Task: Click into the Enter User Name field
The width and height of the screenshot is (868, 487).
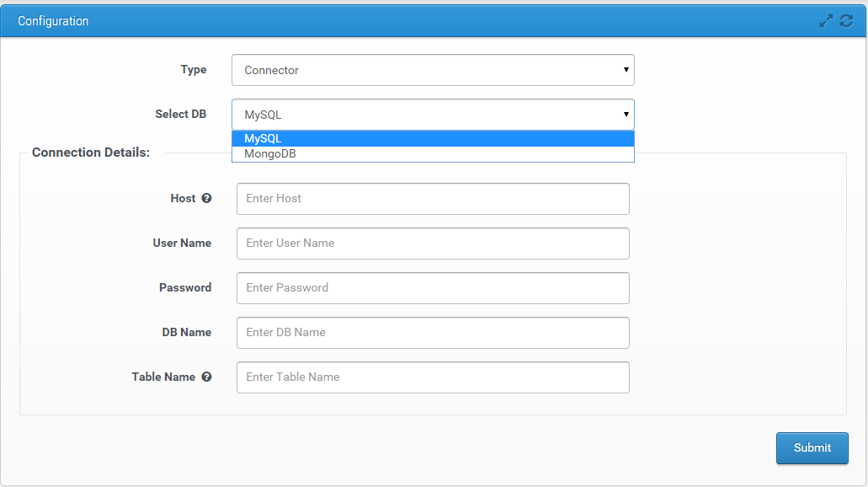Action: 433,243
